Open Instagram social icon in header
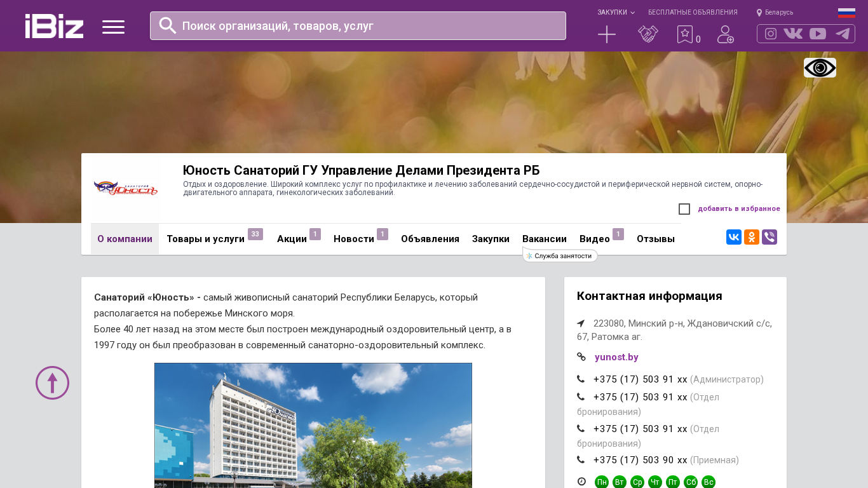This screenshot has height=488, width=868. [x=771, y=34]
